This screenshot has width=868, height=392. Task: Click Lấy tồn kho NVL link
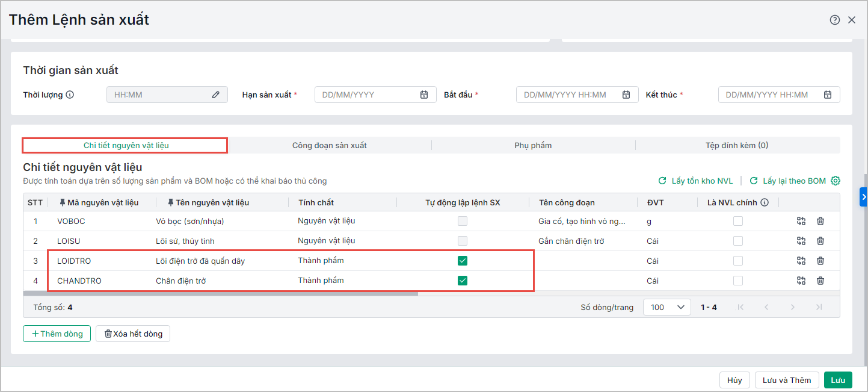tap(696, 181)
